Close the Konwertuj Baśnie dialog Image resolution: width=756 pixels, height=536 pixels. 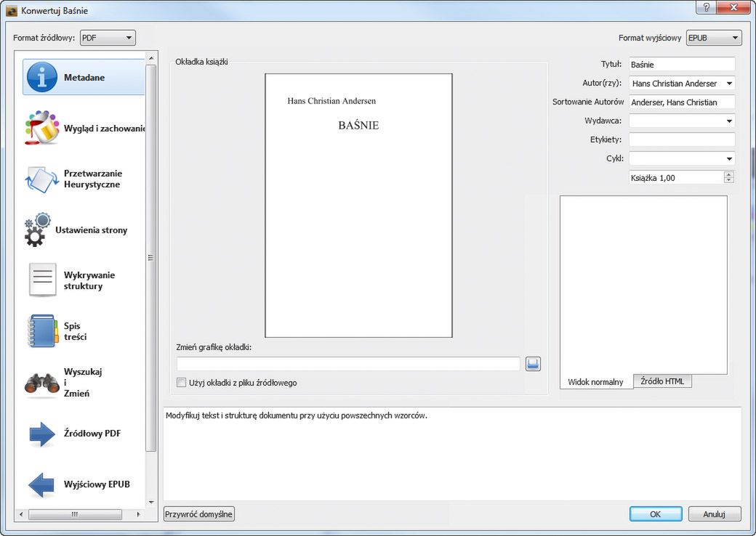[x=733, y=7]
